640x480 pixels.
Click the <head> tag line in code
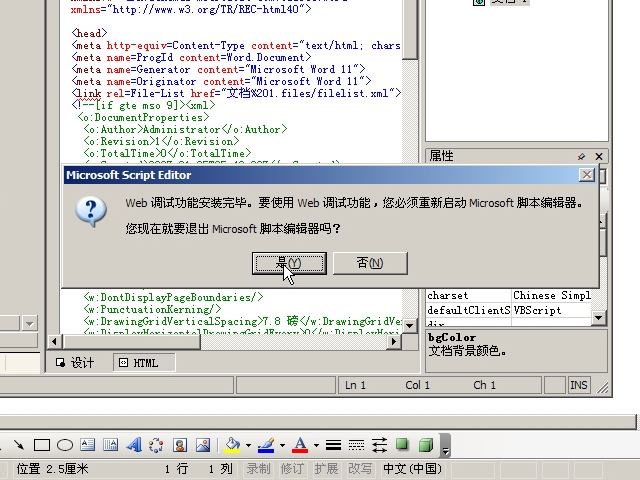click(x=89, y=33)
